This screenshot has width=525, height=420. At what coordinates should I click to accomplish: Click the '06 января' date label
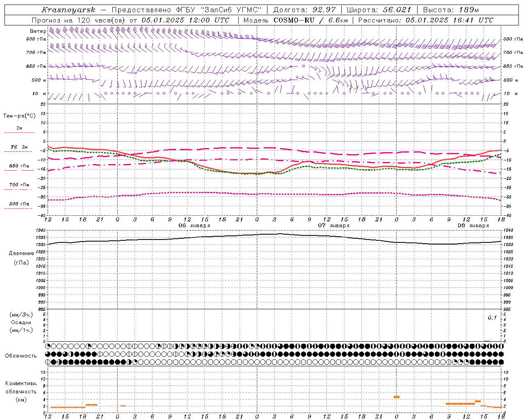(194, 226)
